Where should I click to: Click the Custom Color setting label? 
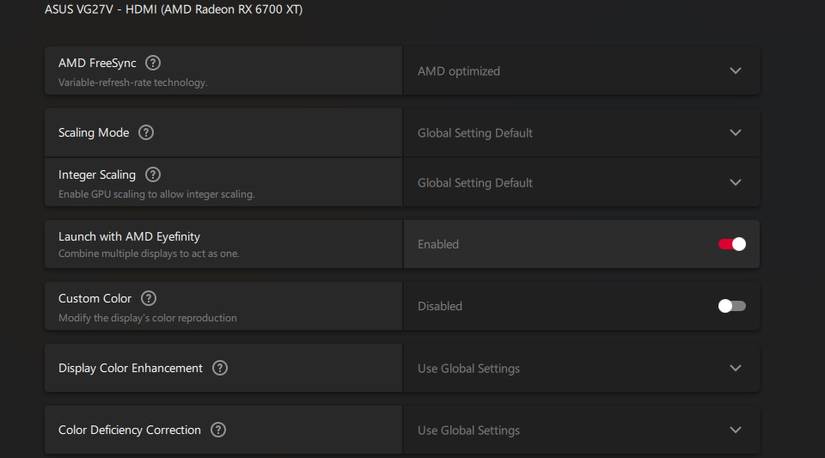[x=95, y=298]
